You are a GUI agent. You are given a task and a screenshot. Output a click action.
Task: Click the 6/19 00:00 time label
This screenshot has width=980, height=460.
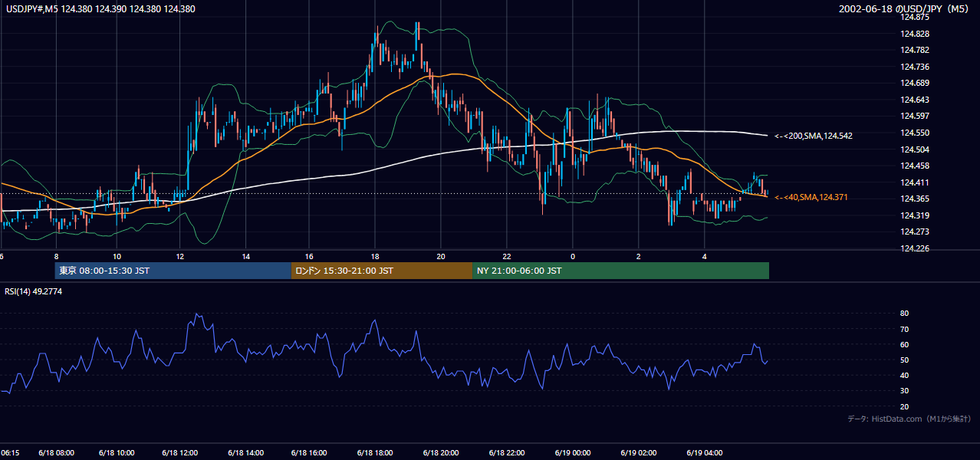572,453
